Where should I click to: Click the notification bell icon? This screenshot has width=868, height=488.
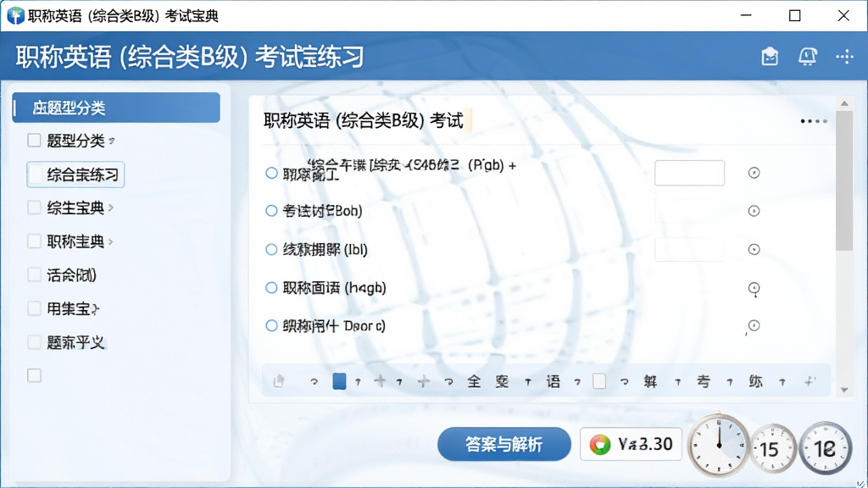[x=807, y=57]
